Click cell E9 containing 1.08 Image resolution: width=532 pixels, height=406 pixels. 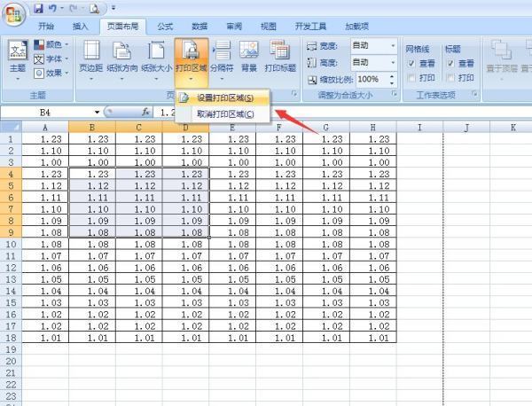point(232,232)
